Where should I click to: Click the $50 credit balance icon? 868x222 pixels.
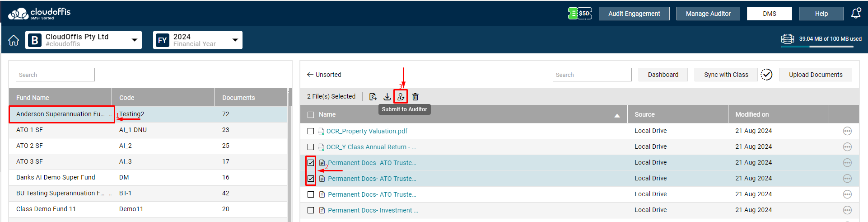(580, 14)
